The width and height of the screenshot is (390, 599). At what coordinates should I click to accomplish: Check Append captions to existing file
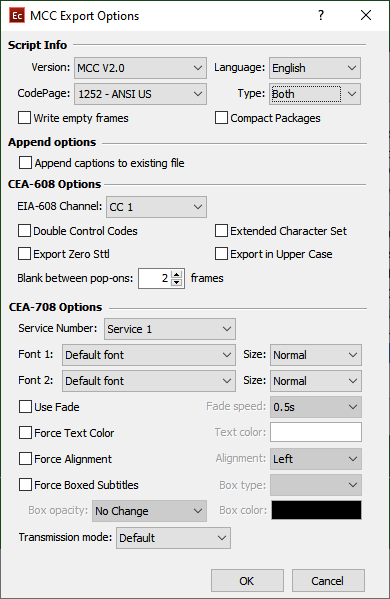point(25,163)
